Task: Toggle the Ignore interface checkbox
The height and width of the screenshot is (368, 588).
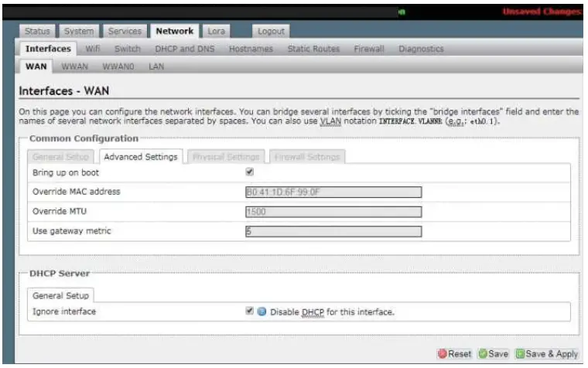Action: 249,311
